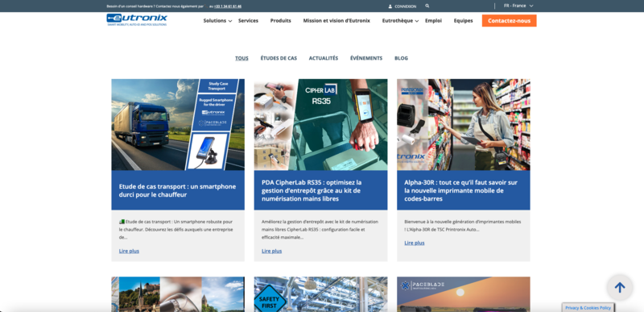This screenshot has height=312, width=644.
Task: Expand the Eurothèque menu chevron
Action: (417, 21)
